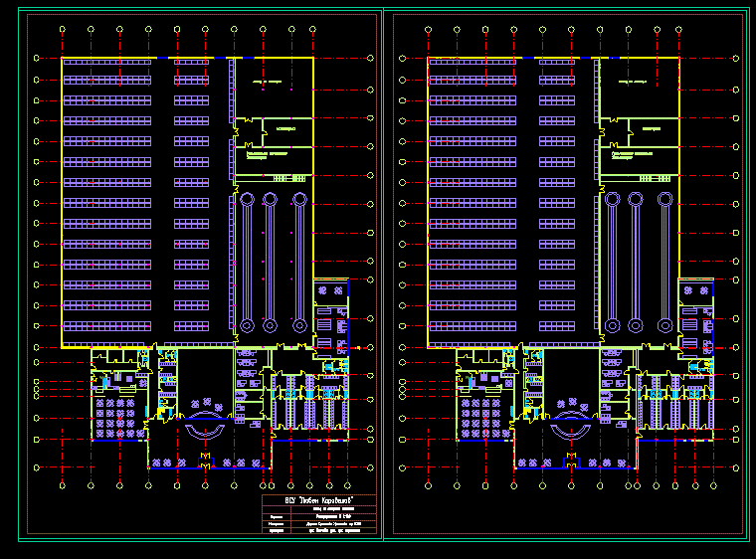756x559 pixels.
Task: Click leftmost conveyor's bottom circle in left plan
Action: [246, 324]
